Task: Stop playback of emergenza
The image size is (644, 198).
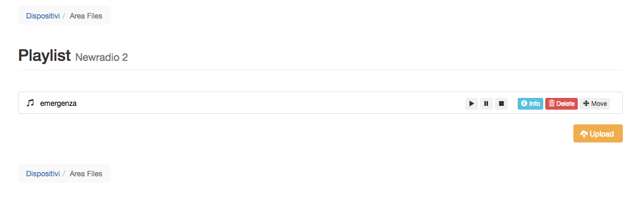Action: [x=501, y=104]
